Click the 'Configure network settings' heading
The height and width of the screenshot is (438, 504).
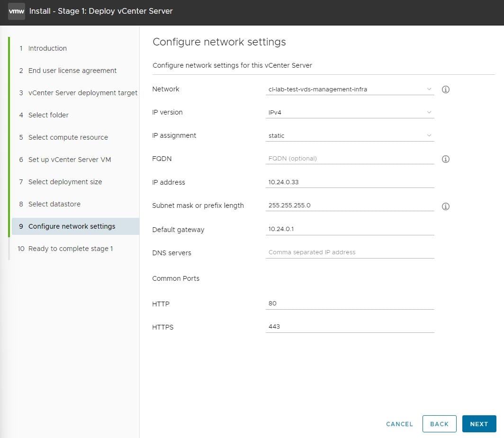pyautogui.click(x=219, y=42)
